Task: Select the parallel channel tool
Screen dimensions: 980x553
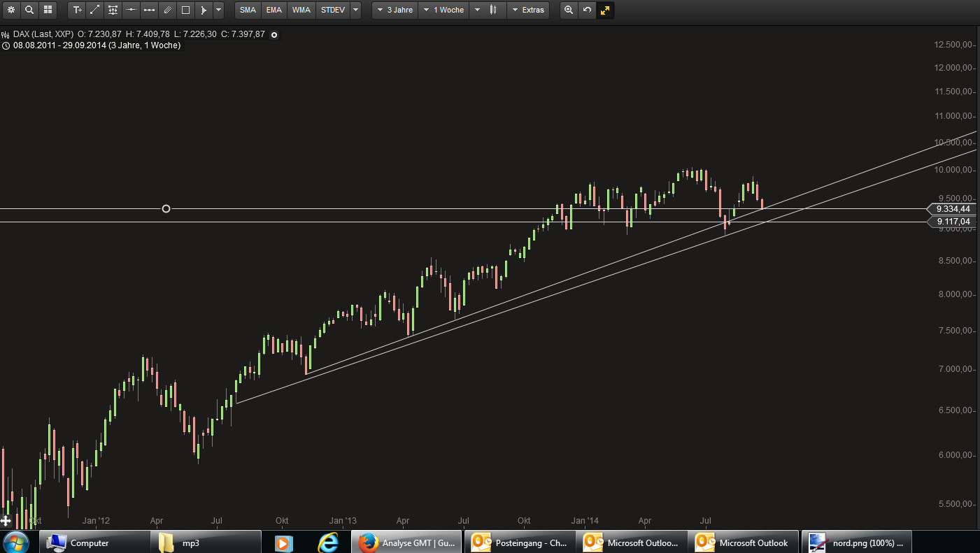Action: pyautogui.click(x=167, y=10)
